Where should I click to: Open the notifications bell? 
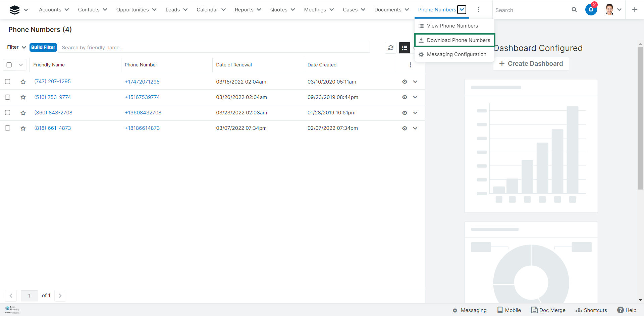(591, 10)
